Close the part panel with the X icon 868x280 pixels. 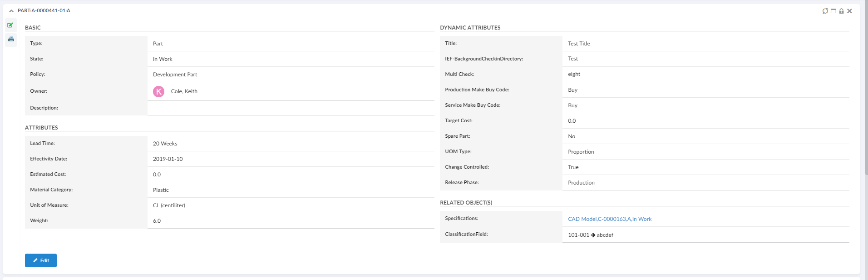point(849,11)
